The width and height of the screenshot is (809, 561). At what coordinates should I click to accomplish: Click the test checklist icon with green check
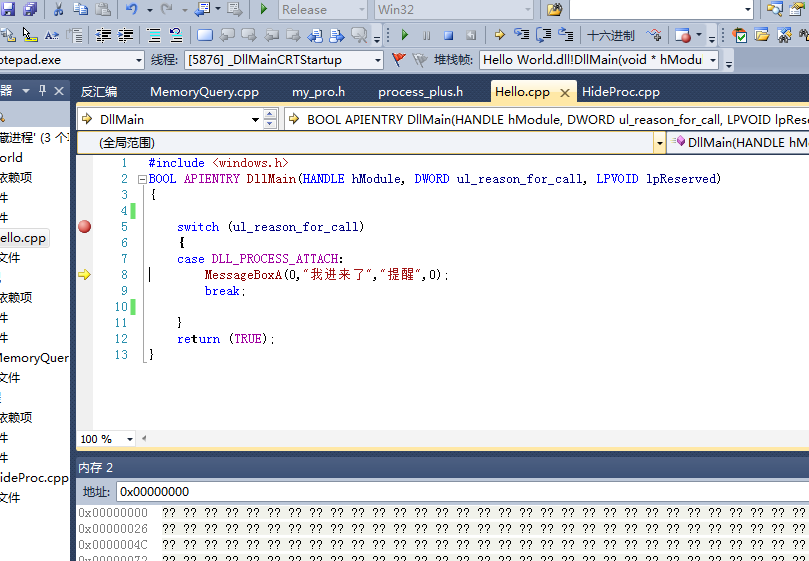pyautogui.click(x=740, y=35)
